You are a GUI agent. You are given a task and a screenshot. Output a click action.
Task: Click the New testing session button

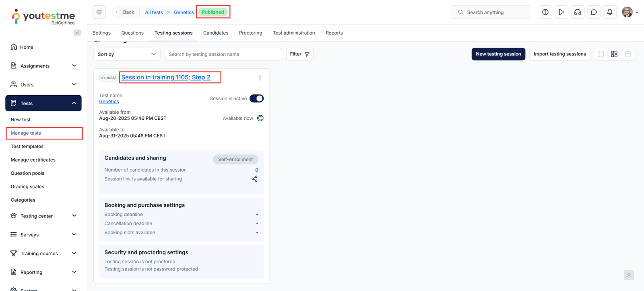[498, 54]
